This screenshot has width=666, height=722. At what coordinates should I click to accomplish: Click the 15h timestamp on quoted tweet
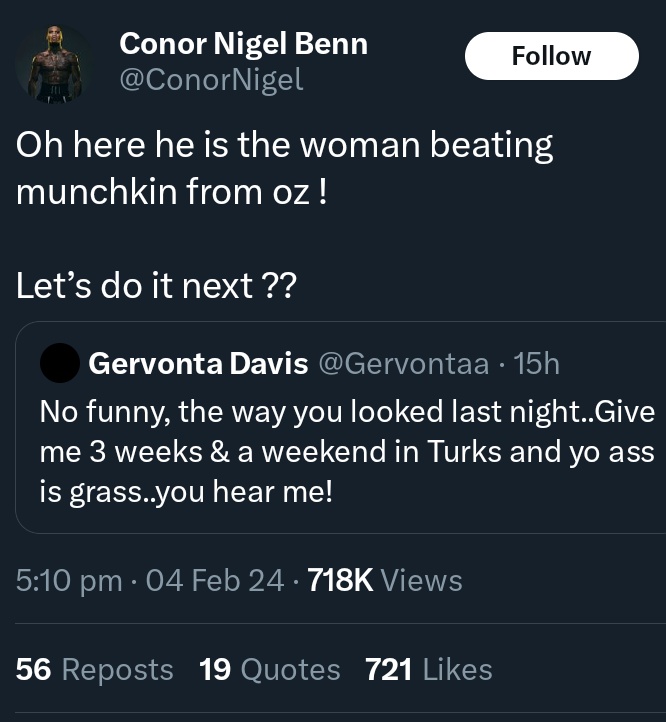pyautogui.click(x=537, y=363)
